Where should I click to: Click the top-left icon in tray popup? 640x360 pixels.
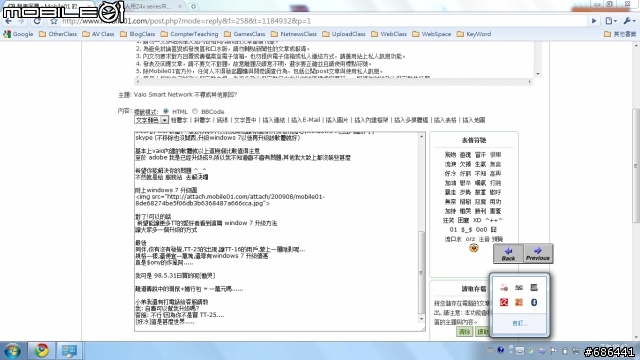[504, 288]
